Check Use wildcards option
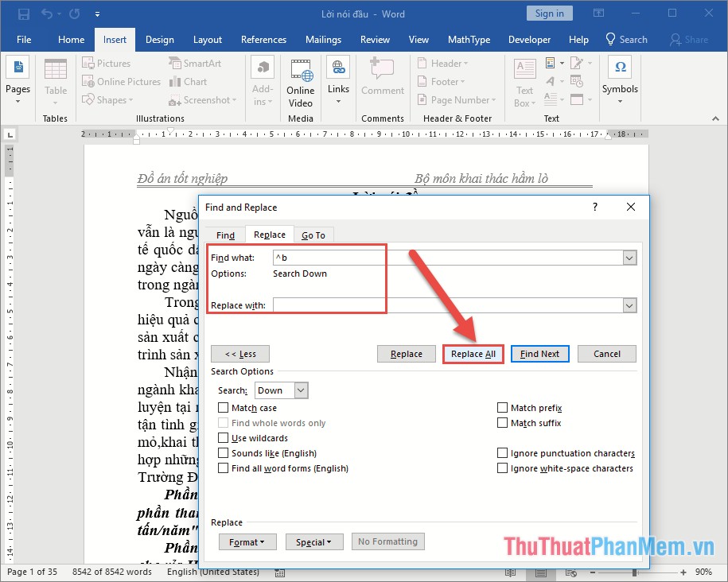728x582 pixels. [224, 438]
